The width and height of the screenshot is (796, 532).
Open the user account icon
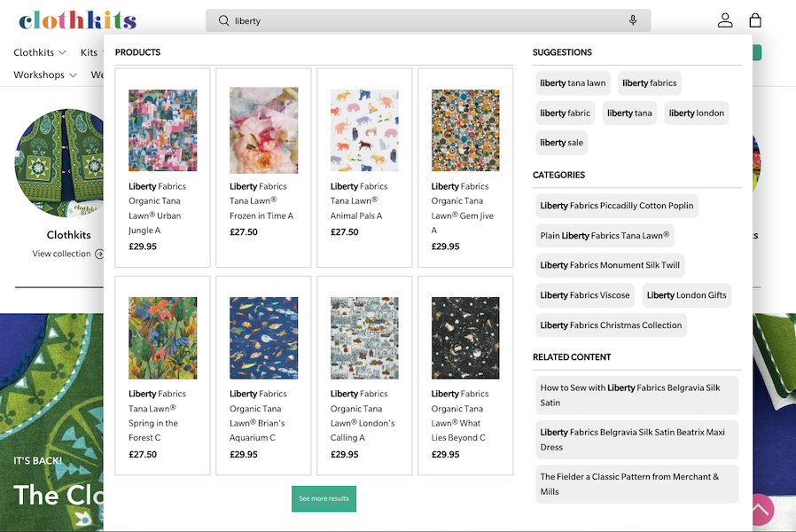tap(725, 20)
